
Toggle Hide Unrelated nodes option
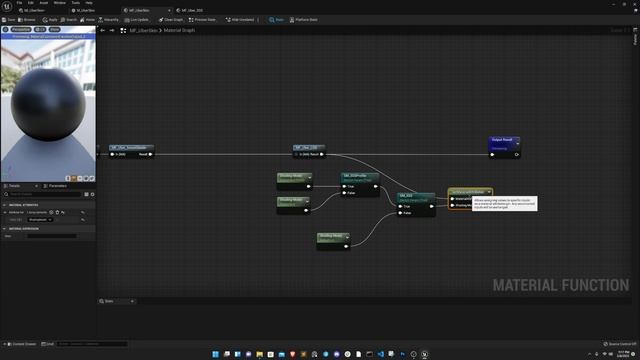(240, 20)
